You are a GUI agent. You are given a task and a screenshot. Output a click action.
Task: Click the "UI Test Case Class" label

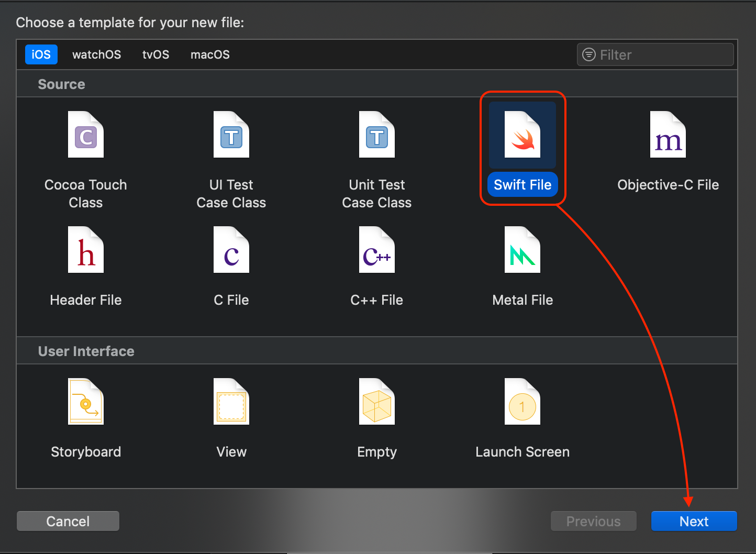(231, 194)
